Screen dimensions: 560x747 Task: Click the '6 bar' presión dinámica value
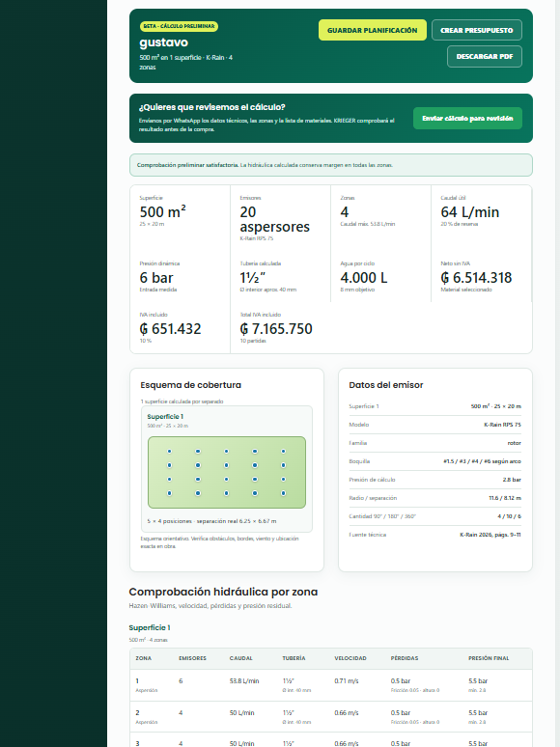pyautogui.click(x=156, y=278)
